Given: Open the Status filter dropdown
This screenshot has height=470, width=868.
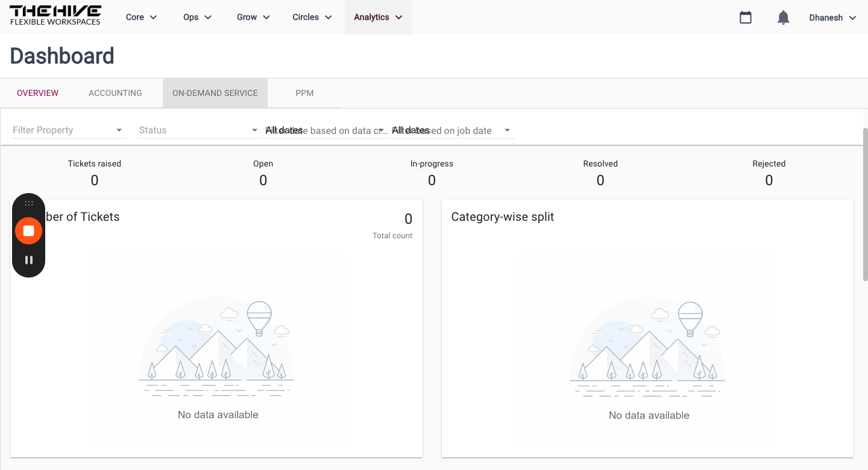Looking at the screenshot, I should tap(199, 130).
